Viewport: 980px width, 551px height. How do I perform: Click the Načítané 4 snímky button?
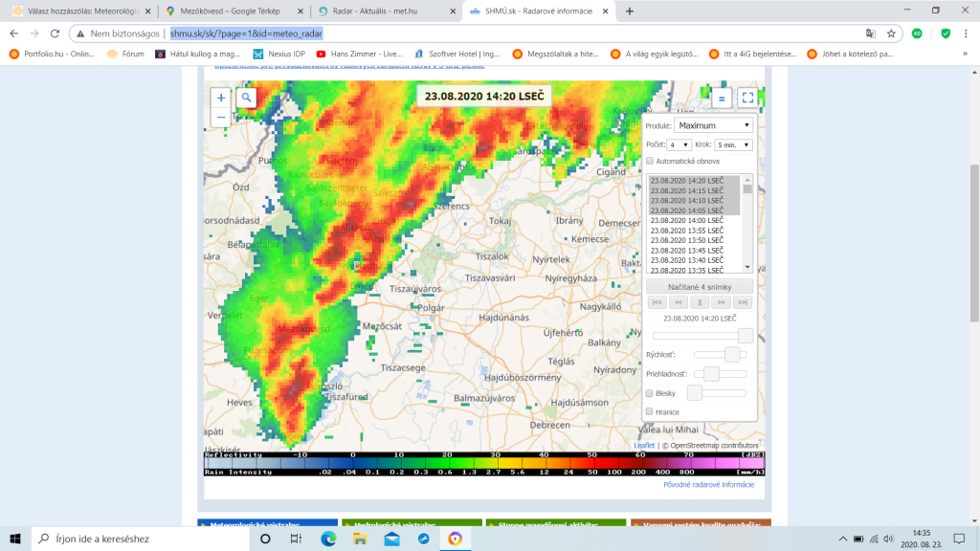(699, 287)
